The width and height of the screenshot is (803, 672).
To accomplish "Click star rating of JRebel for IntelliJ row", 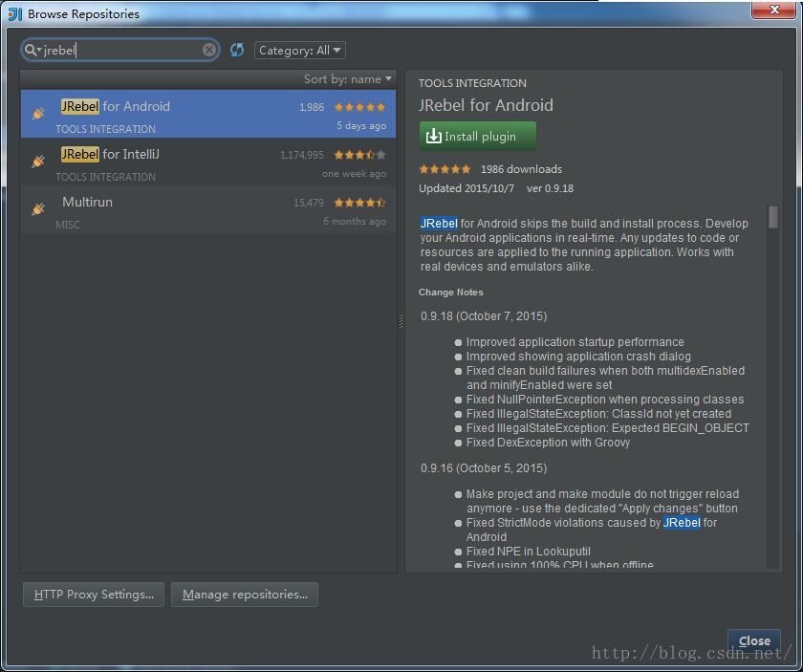I will (359, 155).
